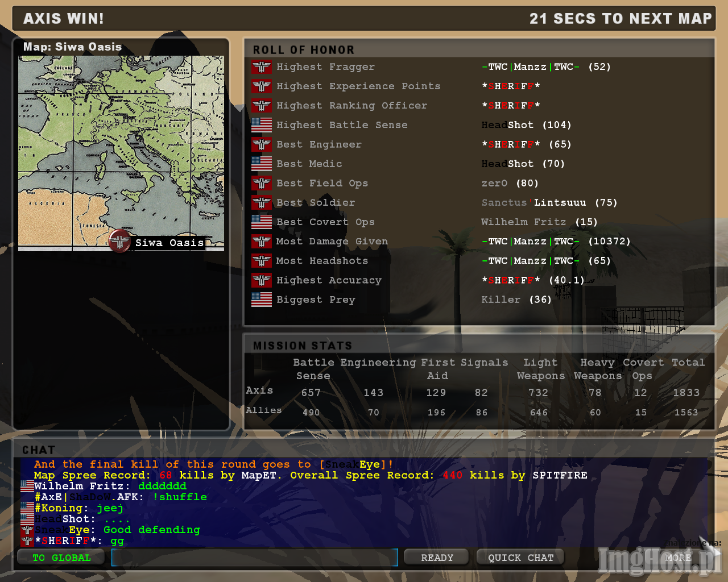Viewport: 728px width, 582px height.
Task: Click the Allies flag next to HeadShot chat line
Action: (x=27, y=519)
